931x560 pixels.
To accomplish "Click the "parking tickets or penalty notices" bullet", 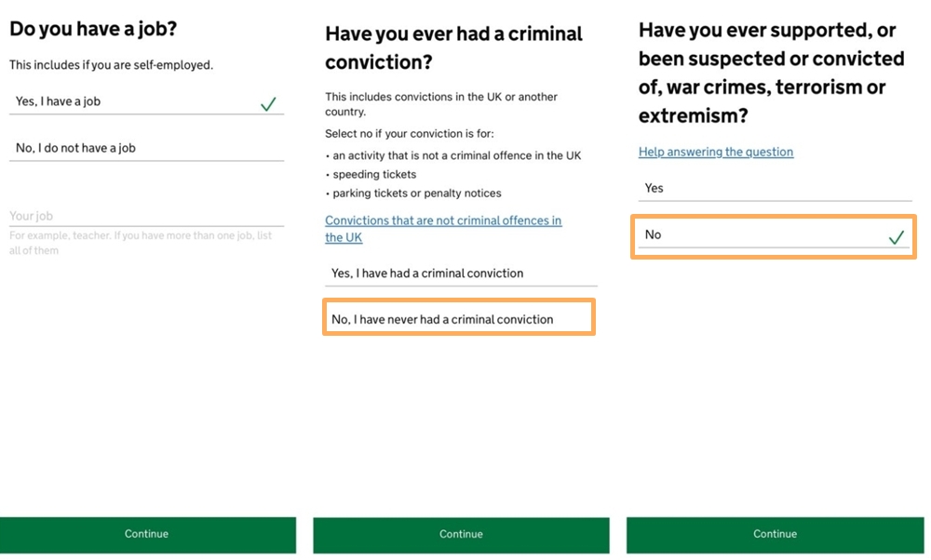I will pyautogui.click(x=417, y=193).
